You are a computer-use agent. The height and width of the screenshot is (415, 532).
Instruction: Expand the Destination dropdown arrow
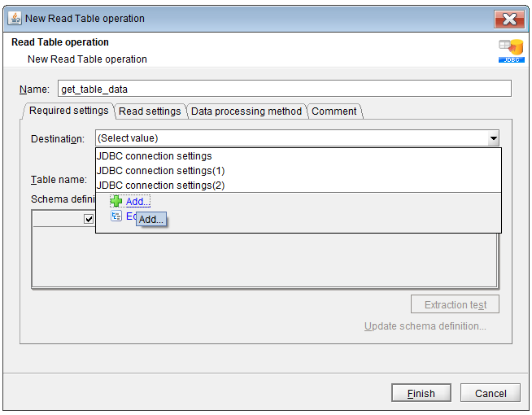point(493,138)
